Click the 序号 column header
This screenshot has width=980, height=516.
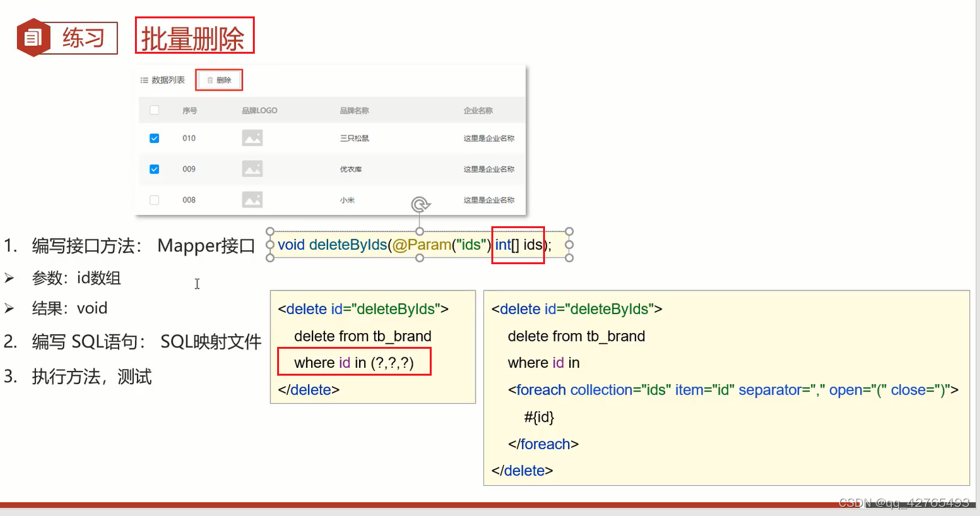(189, 111)
